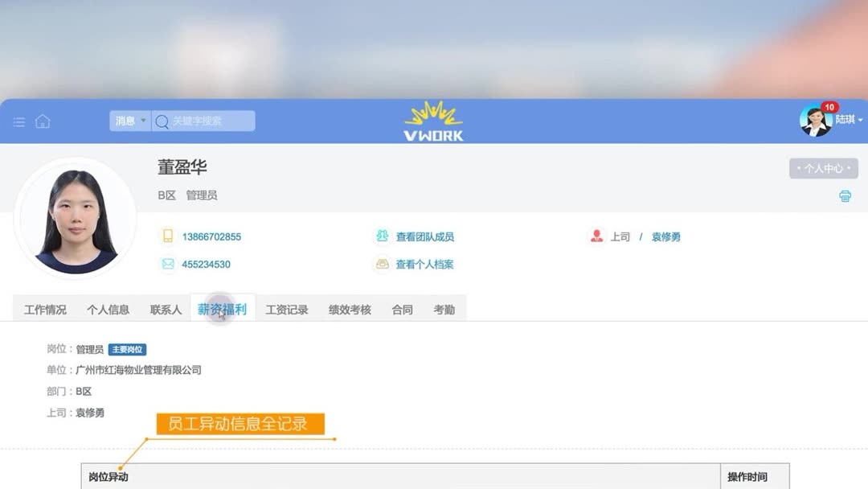Click the print icon
Viewport: 868px width, 489px height.
pos(845,196)
